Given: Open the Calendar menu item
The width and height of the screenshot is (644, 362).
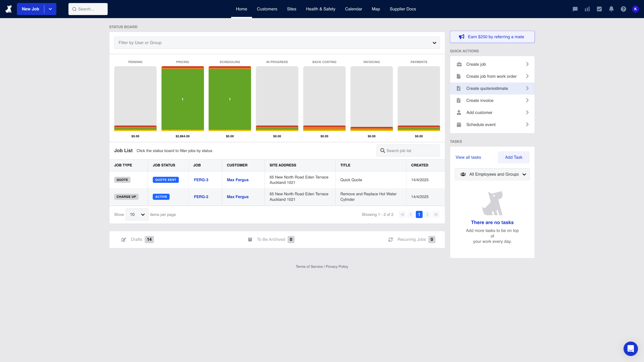Looking at the screenshot, I should 353,9.
